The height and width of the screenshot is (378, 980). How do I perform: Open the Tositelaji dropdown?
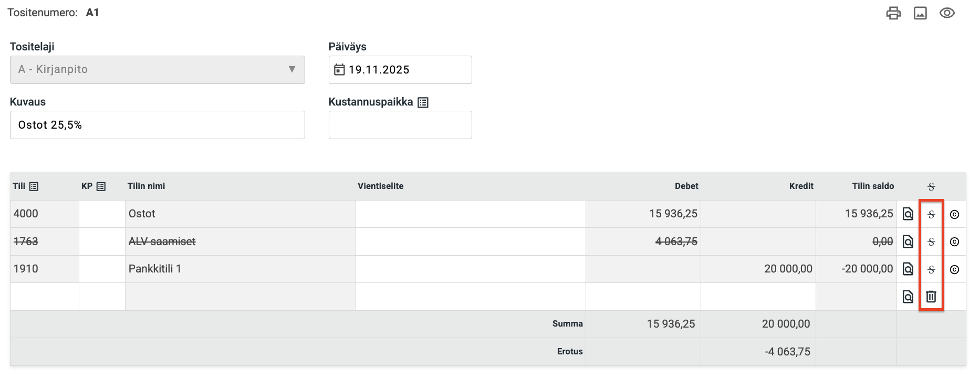[x=157, y=70]
